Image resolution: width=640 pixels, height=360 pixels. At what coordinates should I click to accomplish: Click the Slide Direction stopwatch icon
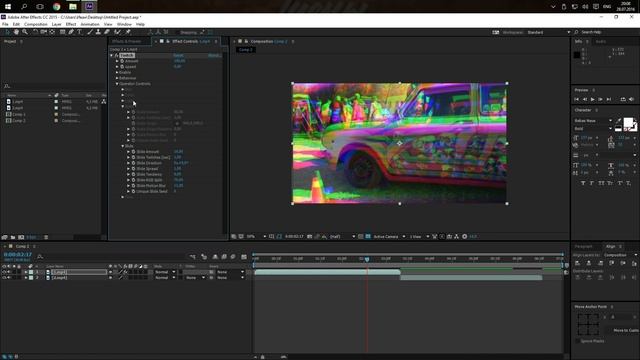[x=133, y=163]
